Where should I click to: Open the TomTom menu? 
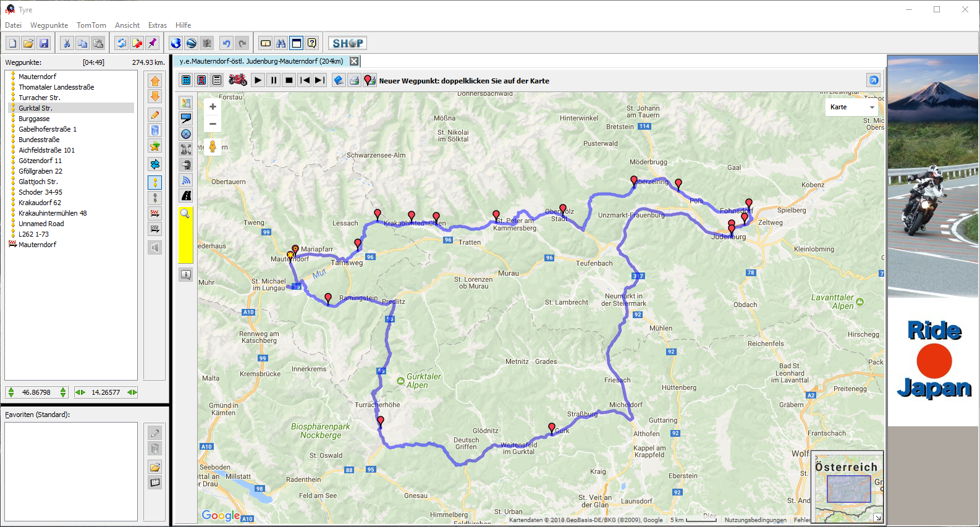(91, 25)
